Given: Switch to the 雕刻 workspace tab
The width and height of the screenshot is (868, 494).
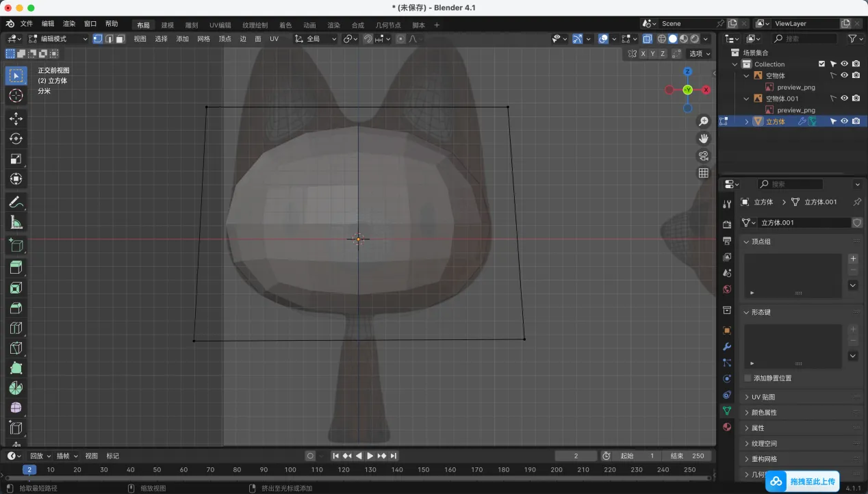Looking at the screenshot, I should [192, 25].
